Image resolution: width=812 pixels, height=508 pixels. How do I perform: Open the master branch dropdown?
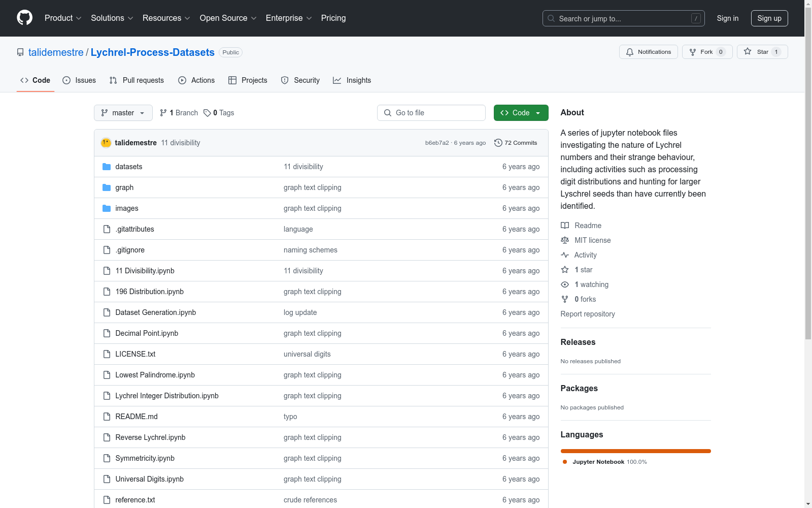click(x=123, y=113)
